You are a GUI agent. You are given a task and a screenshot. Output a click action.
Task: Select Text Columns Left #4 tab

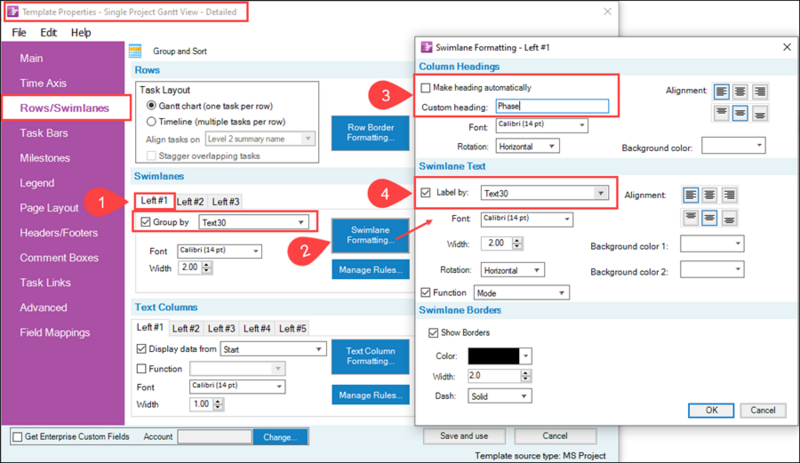[x=257, y=328]
